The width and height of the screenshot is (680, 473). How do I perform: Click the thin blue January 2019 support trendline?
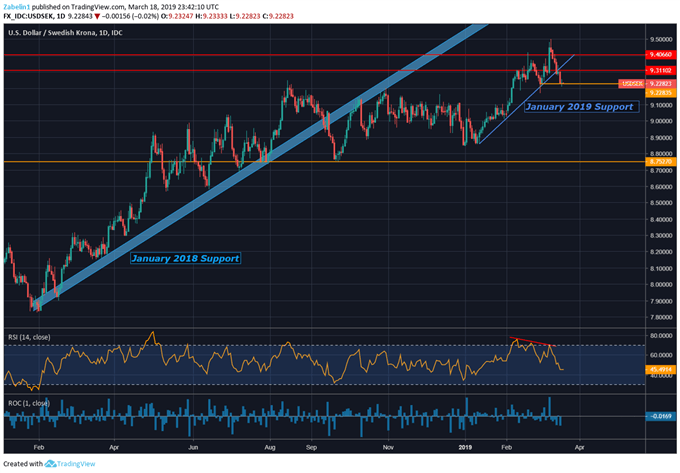coord(527,99)
